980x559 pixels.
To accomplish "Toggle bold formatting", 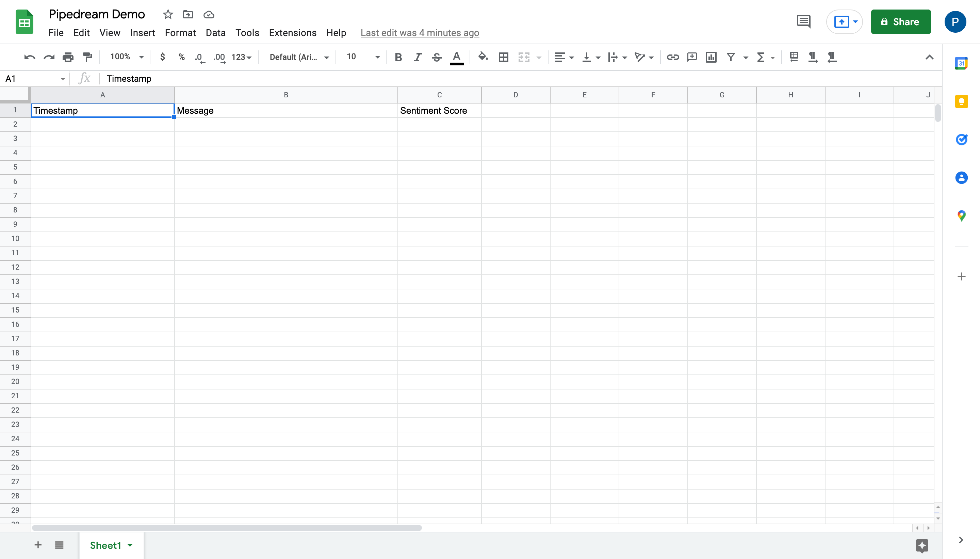I will coord(398,57).
